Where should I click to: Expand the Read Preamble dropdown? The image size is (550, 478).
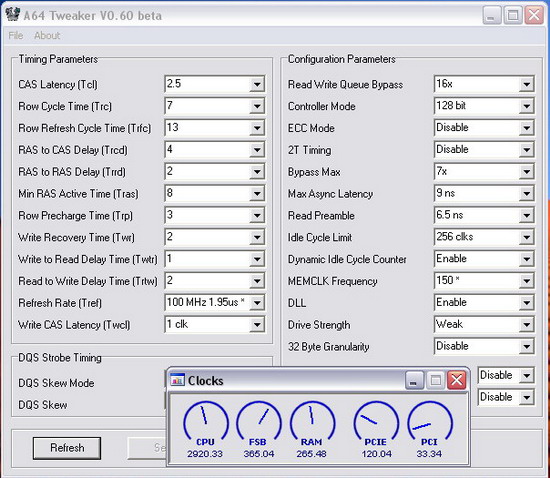526,215
